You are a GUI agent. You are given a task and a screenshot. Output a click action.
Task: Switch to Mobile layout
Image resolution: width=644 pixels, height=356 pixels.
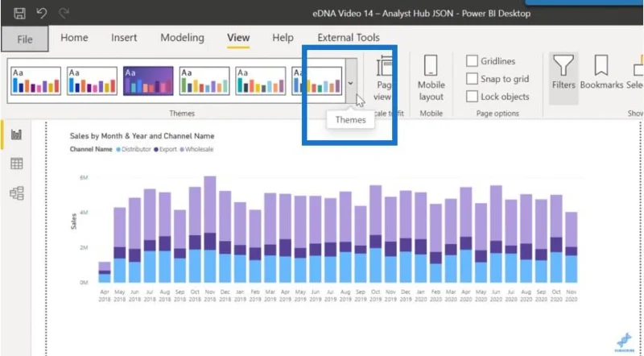click(x=431, y=78)
